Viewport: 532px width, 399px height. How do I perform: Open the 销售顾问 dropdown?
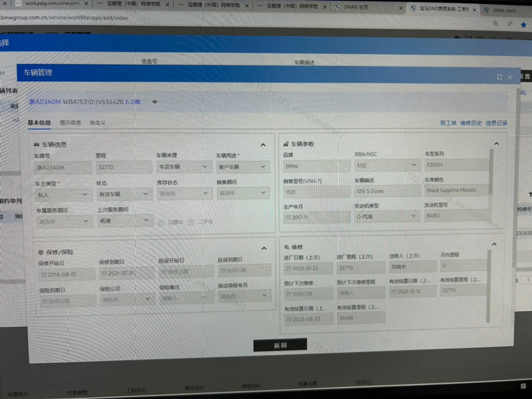pos(243,193)
